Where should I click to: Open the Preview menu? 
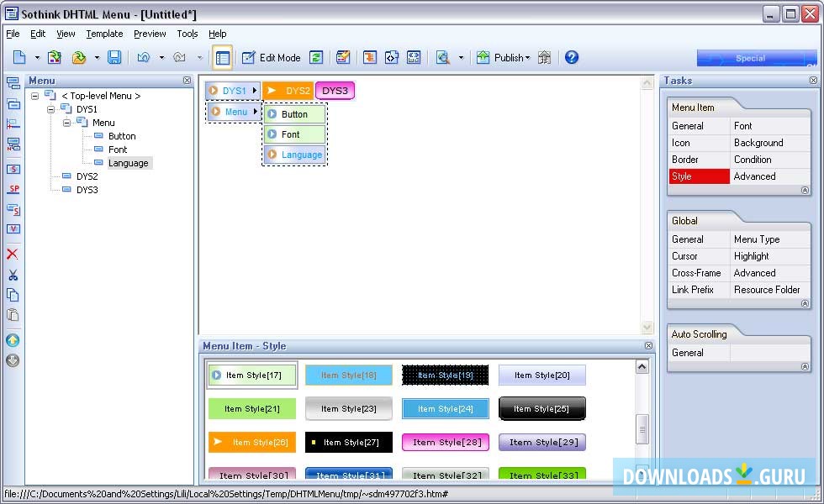pyautogui.click(x=150, y=34)
